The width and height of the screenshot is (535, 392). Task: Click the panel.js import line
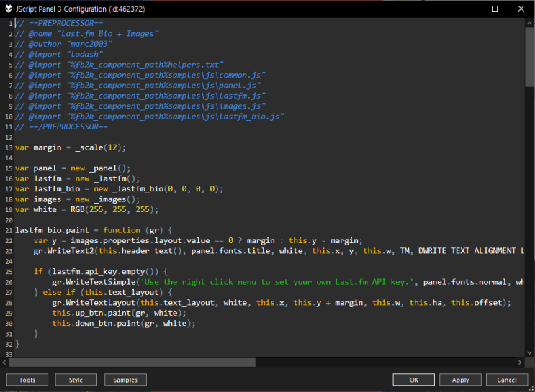(x=138, y=86)
